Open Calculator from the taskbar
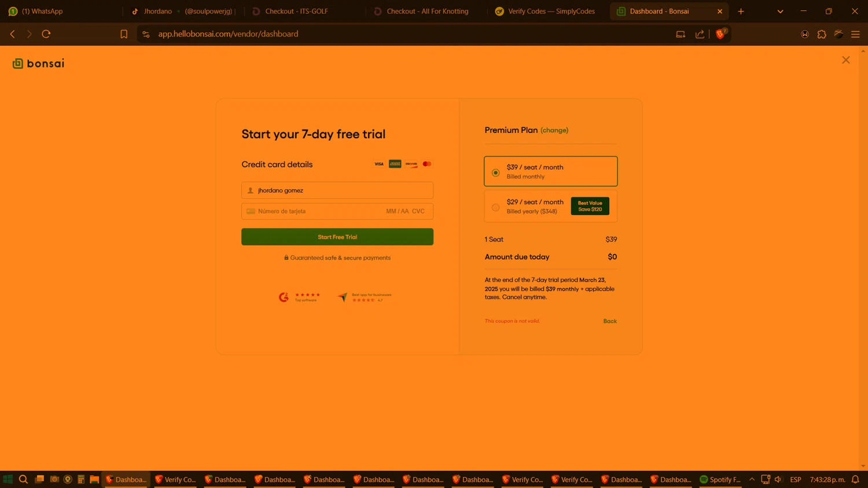 click(81, 479)
